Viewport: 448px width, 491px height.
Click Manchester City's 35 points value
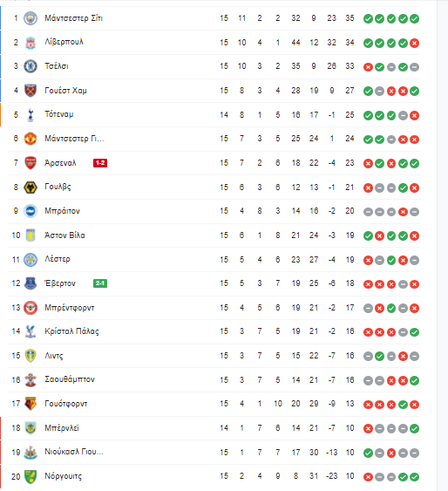click(x=350, y=18)
